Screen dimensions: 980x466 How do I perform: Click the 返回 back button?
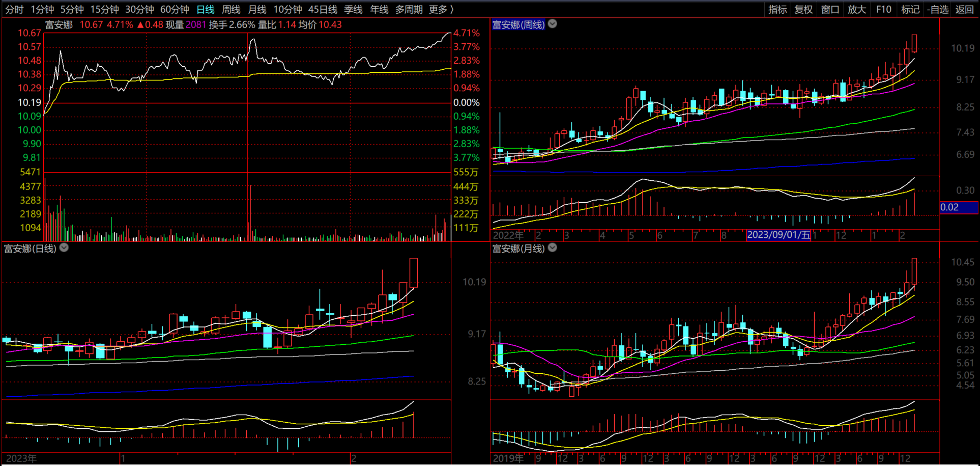pyautogui.click(x=964, y=10)
